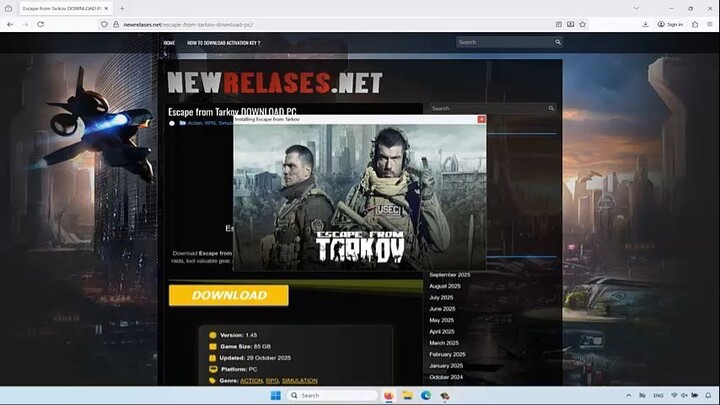The image size is (720, 405).
Task: Click the Version: 1.45 text
Action: point(238,335)
